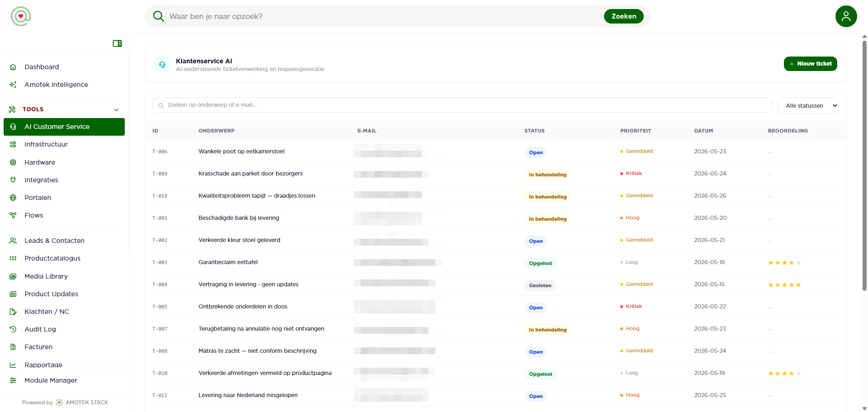Click the Rapportage chart icon

13,365
